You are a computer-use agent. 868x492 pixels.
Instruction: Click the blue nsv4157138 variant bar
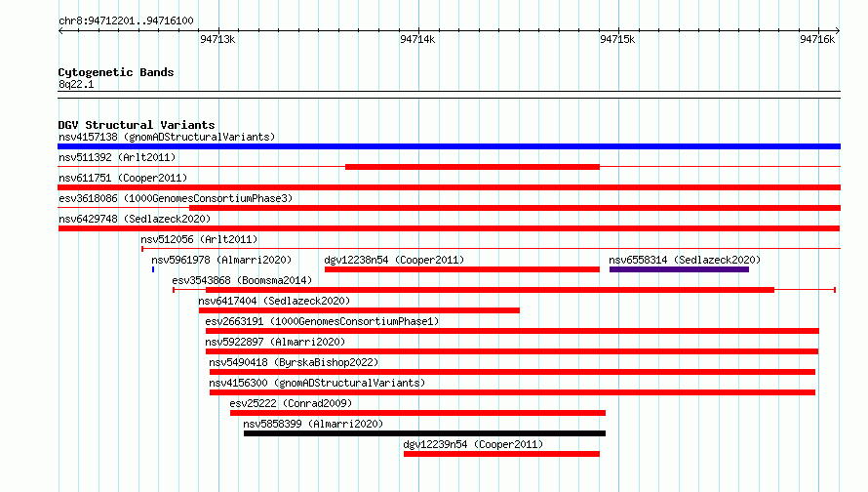coord(449,146)
